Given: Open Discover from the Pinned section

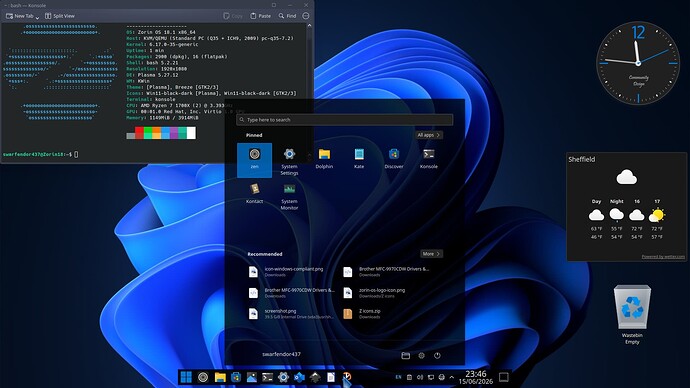Looking at the screenshot, I should click(x=394, y=159).
